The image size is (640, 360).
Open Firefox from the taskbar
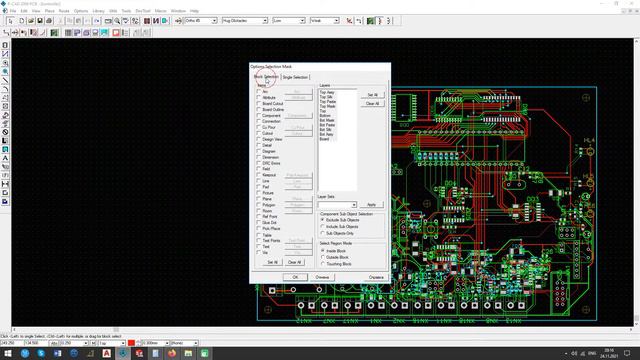172,353
